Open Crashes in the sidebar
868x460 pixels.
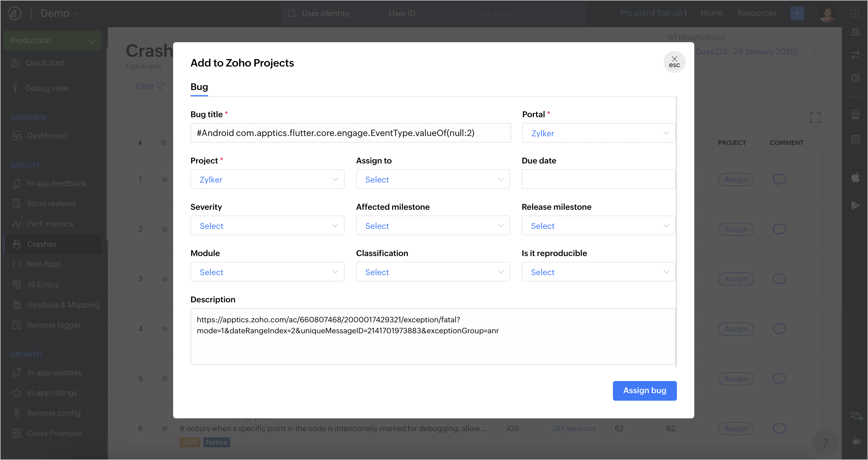[x=42, y=244]
